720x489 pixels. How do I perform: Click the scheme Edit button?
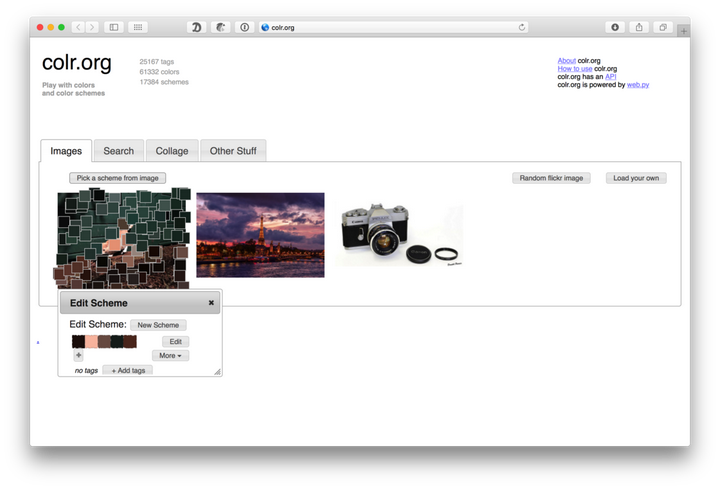(x=175, y=341)
